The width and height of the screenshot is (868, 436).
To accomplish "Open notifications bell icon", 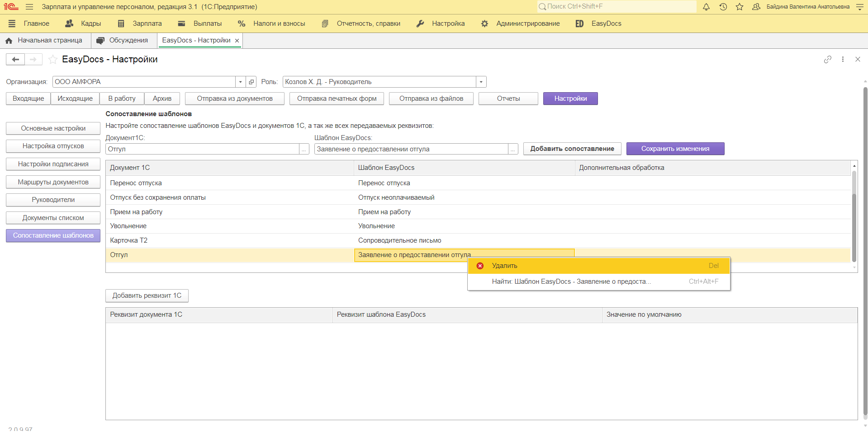I will [706, 7].
